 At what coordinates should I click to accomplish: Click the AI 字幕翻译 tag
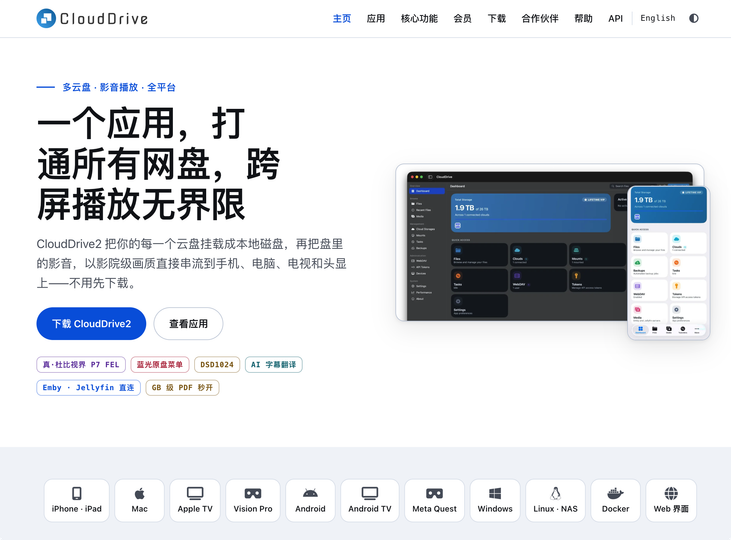(x=274, y=365)
